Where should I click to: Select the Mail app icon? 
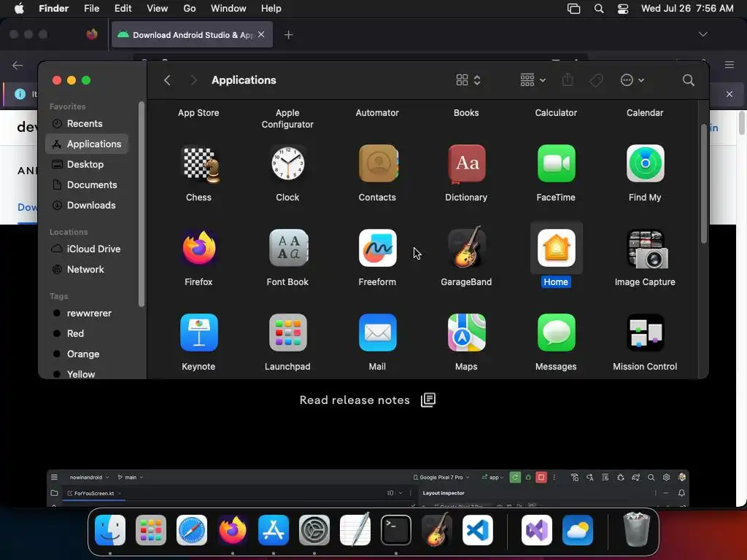point(377,332)
